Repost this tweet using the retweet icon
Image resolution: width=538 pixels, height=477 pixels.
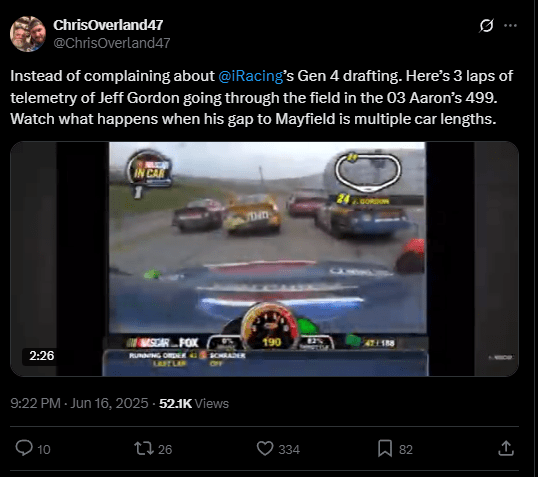pos(144,449)
